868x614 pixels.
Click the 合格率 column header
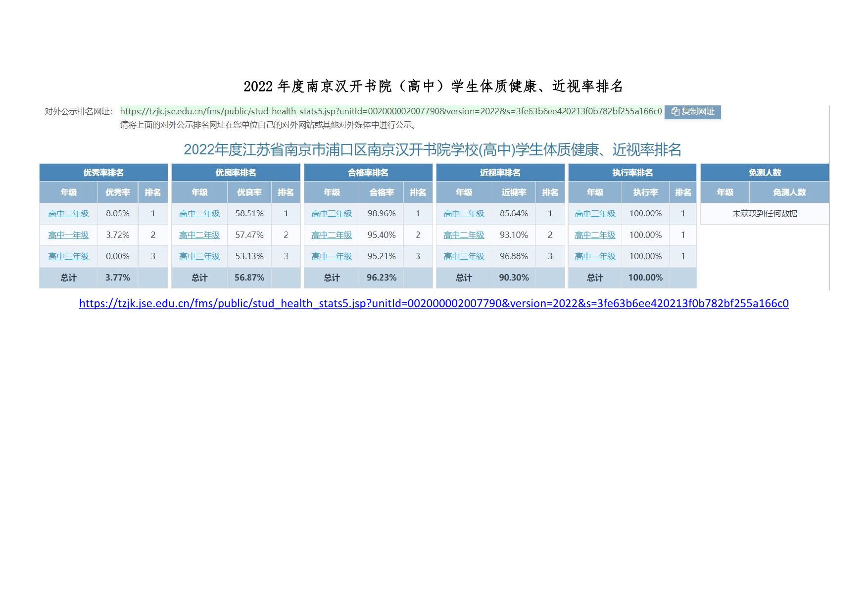[x=382, y=192]
